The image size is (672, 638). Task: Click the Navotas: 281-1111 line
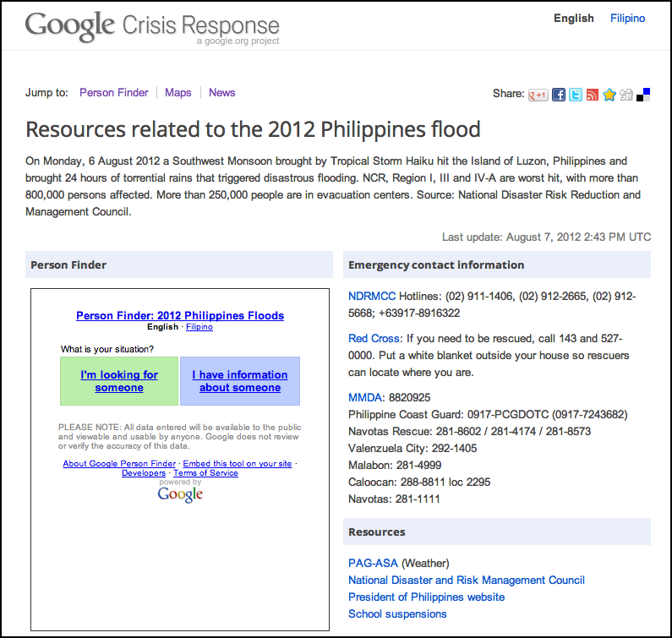coord(394,499)
